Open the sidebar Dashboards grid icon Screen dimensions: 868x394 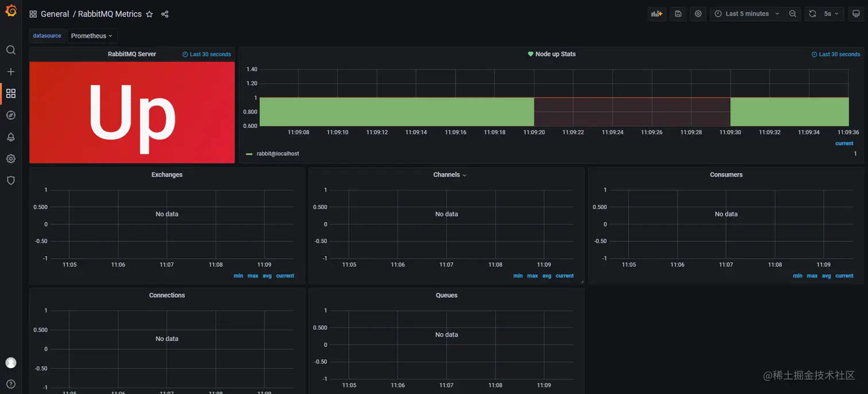(11, 93)
